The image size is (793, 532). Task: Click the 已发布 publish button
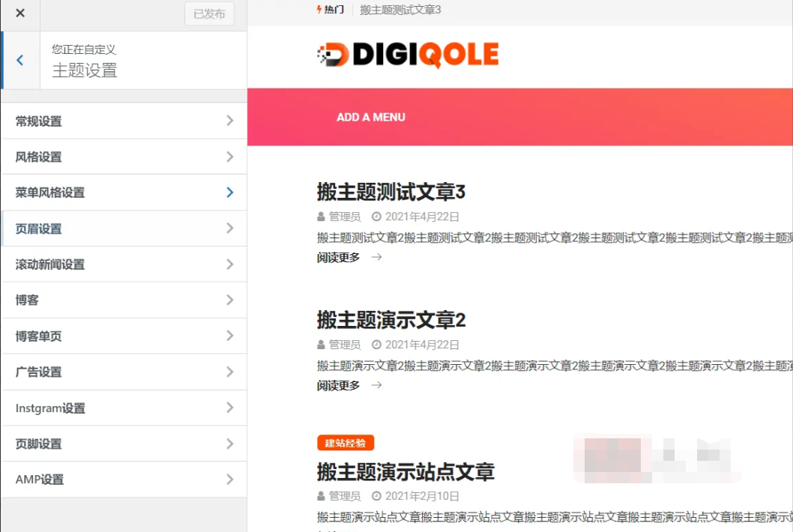click(209, 13)
